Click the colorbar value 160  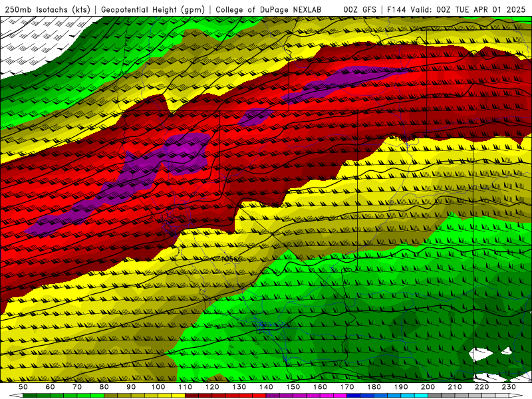[320, 387]
